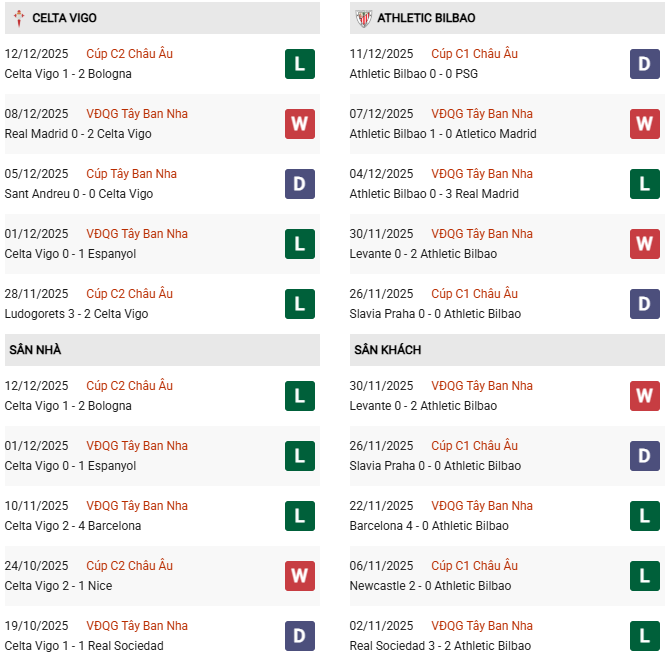Click the Celta Vigo club crest icon
666x658 pixels.
16,18
